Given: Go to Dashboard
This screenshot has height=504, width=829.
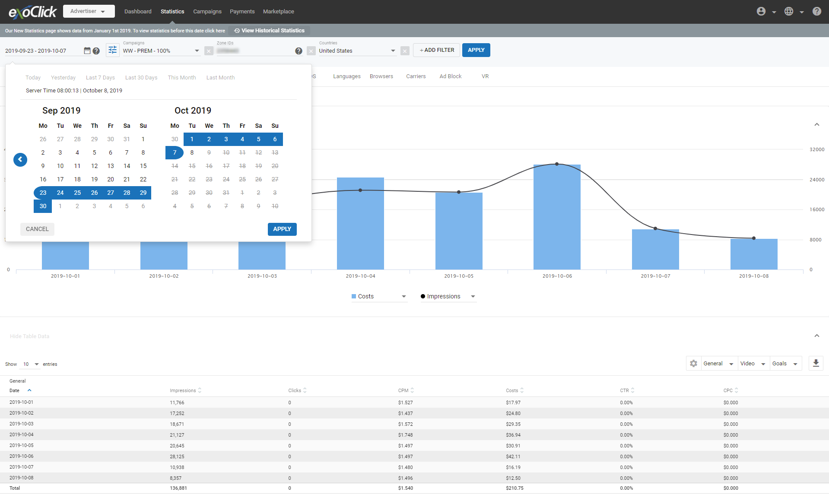Looking at the screenshot, I should [x=138, y=11].
